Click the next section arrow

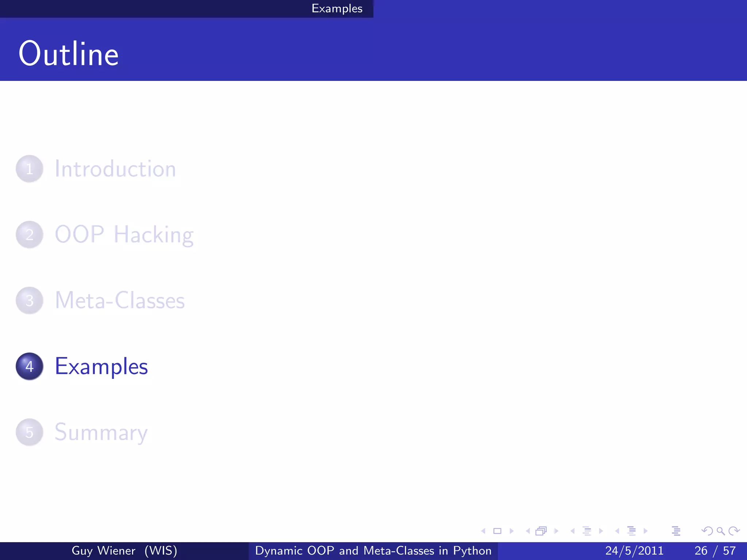coord(646,531)
